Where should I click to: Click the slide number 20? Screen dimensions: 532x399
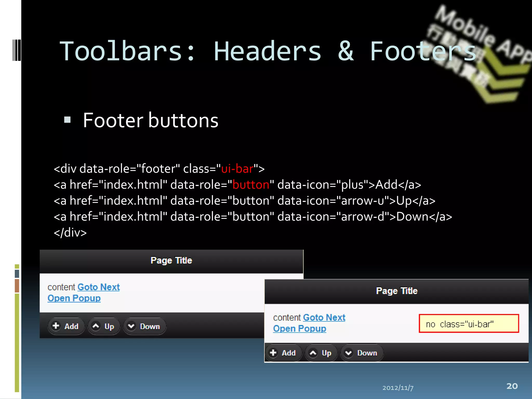pos(512,386)
